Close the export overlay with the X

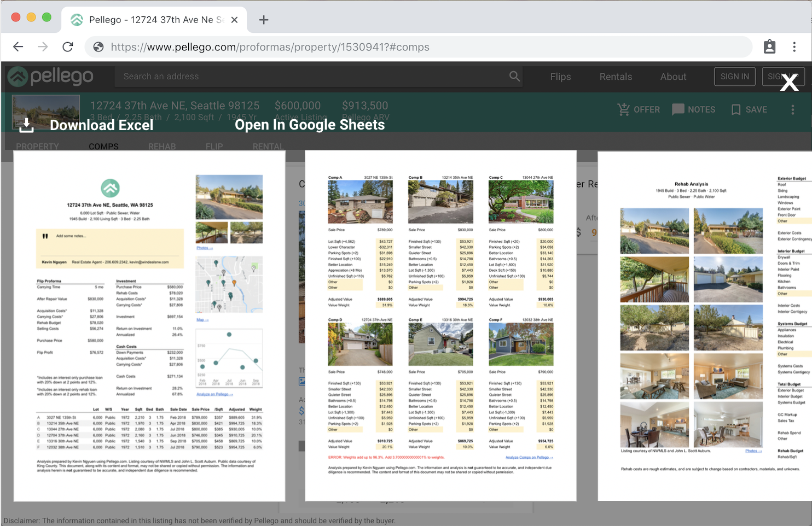pyautogui.click(x=789, y=83)
